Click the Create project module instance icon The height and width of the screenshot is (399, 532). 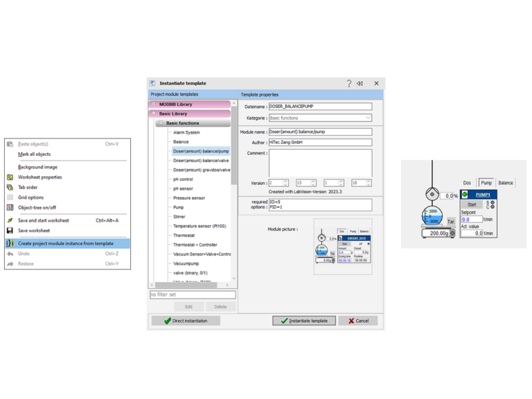[x=10, y=243]
